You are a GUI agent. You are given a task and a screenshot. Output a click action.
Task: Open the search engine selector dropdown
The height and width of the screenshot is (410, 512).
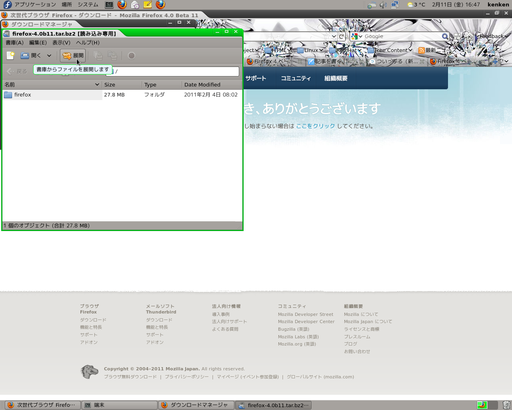click(x=357, y=36)
